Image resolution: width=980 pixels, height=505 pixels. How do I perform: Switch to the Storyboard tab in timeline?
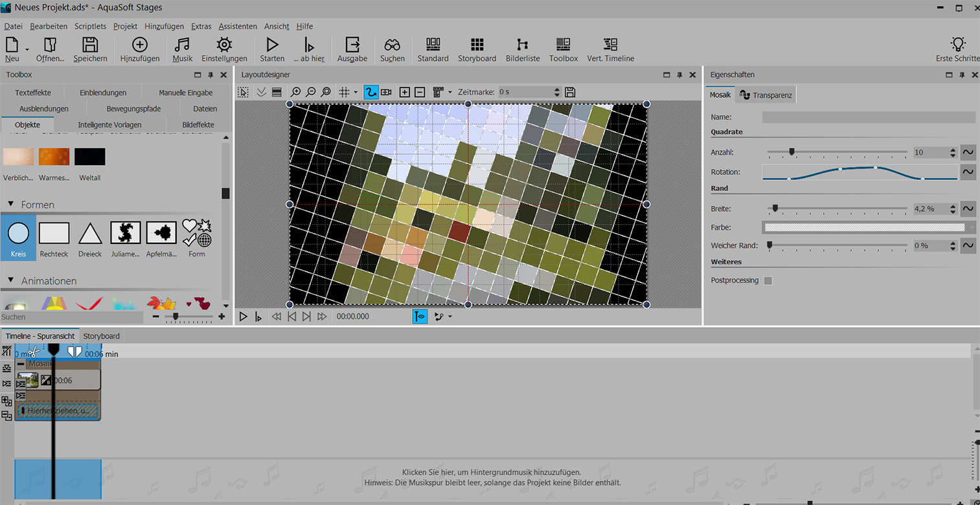tap(101, 336)
